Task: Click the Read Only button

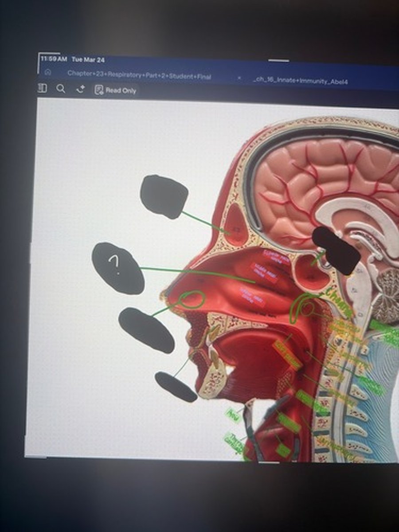Action: tap(116, 90)
